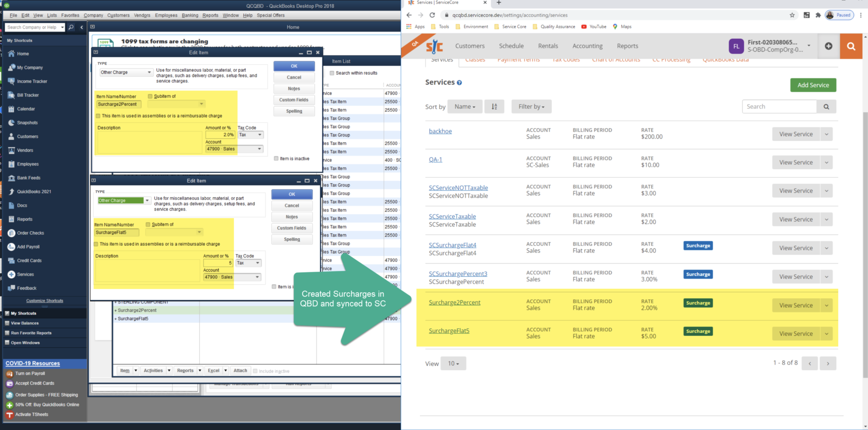Open the Vendors shortcut icon in sidebar
The image size is (868, 430).
pos(11,150)
